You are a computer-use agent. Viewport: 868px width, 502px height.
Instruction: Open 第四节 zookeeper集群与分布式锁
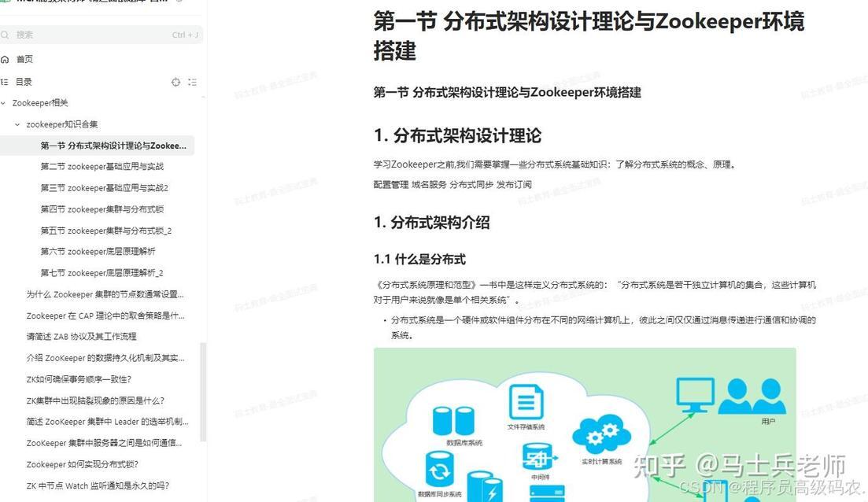pos(102,209)
